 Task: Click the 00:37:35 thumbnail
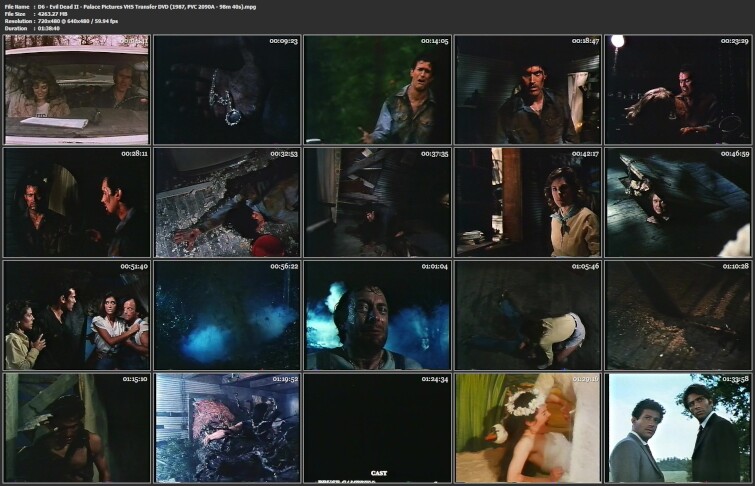pyautogui.click(x=378, y=202)
